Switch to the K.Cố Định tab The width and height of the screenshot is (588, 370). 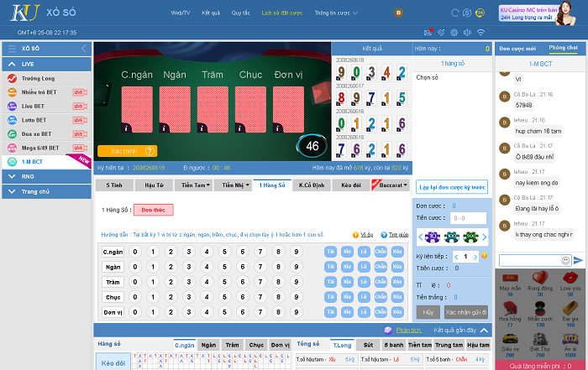tap(312, 185)
